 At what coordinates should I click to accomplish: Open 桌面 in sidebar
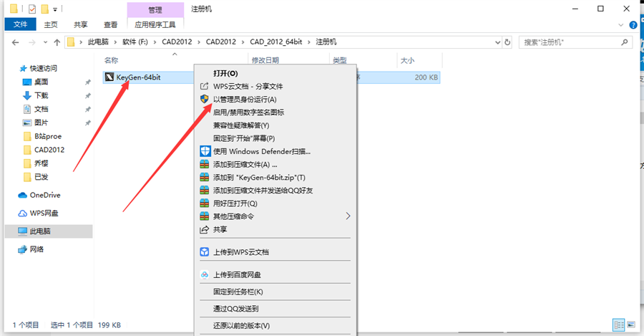pyautogui.click(x=41, y=82)
